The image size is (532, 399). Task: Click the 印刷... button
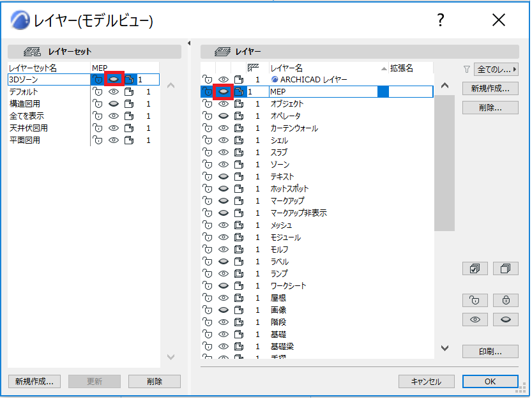pyautogui.click(x=490, y=352)
